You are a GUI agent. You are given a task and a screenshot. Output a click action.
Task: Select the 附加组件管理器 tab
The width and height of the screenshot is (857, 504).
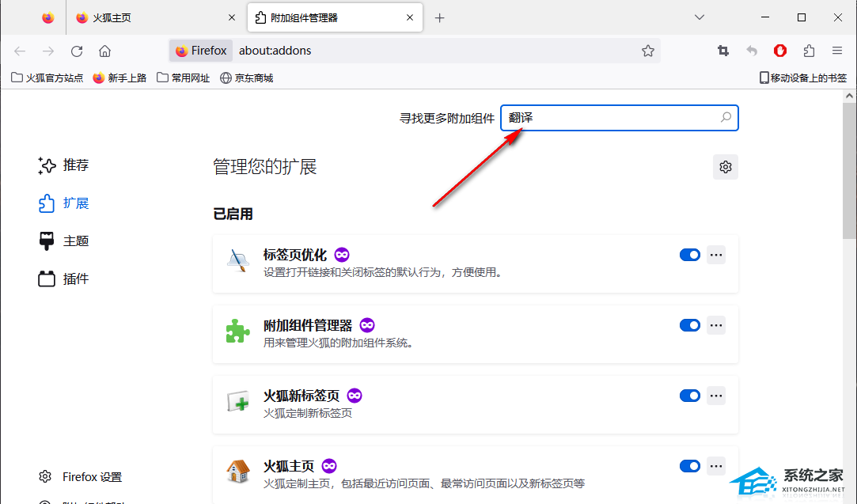[335, 17]
